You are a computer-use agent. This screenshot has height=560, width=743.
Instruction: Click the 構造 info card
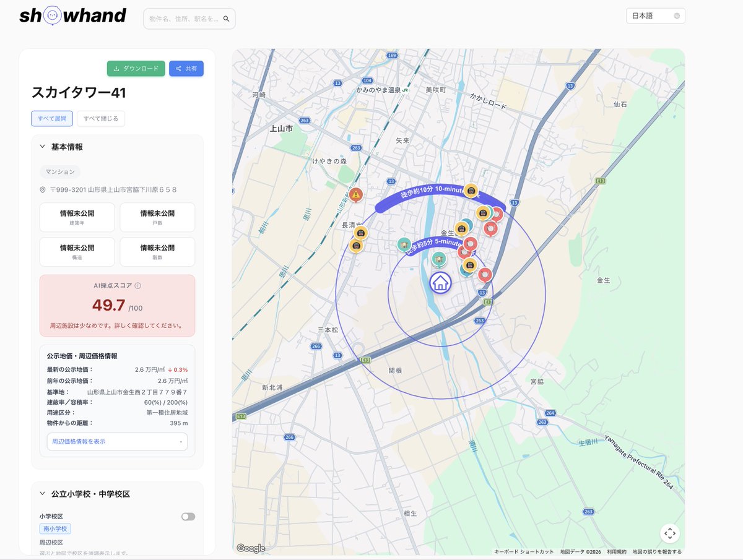77,252
